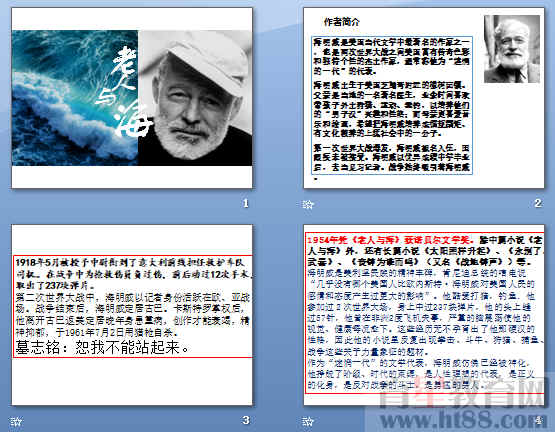The width and height of the screenshot is (555, 432).
Task: Click the 作者简介 heading on slide 2
Action: tap(342, 22)
